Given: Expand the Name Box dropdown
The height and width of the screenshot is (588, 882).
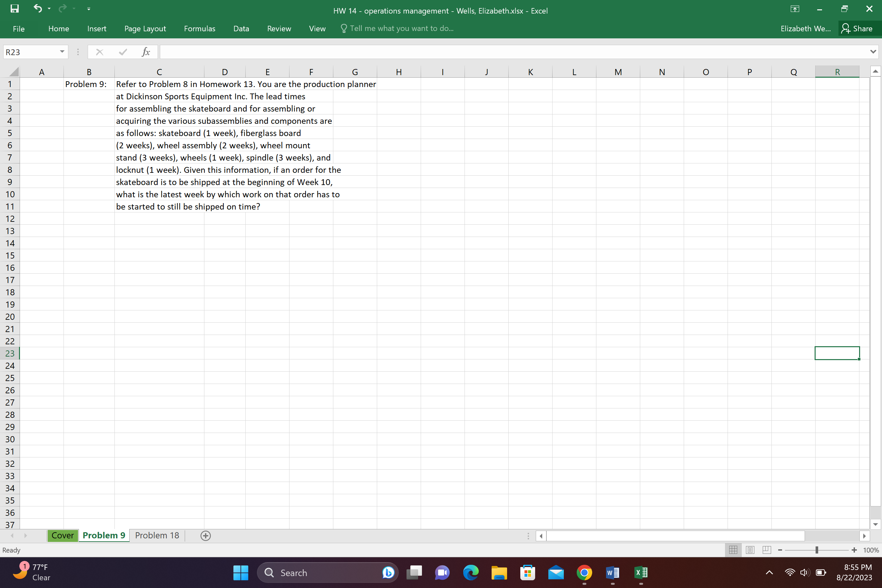Looking at the screenshot, I should tap(62, 52).
